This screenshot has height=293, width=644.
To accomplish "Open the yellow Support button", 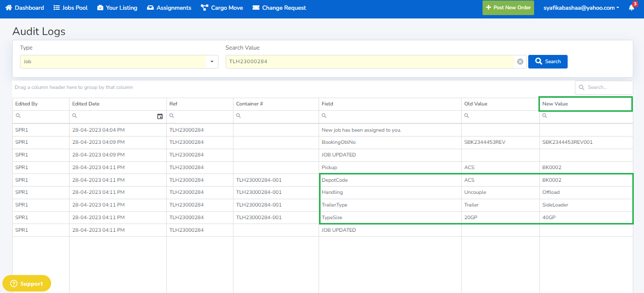I will (x=27, y=283).
